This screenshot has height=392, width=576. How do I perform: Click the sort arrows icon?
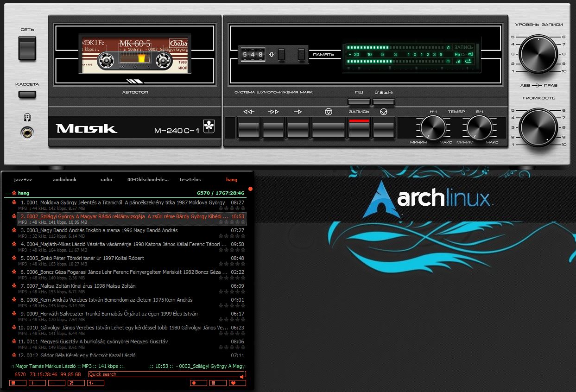[x=95, y=383]
